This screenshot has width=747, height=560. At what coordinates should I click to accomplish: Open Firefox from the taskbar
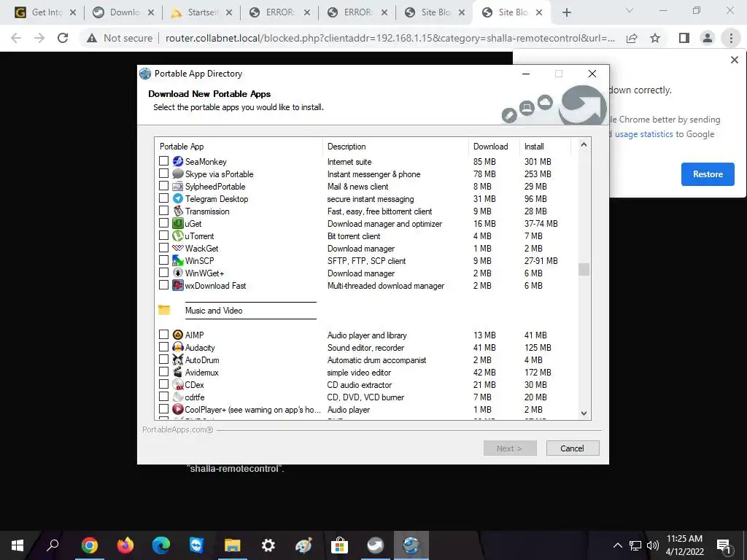[x=125, y=545]
